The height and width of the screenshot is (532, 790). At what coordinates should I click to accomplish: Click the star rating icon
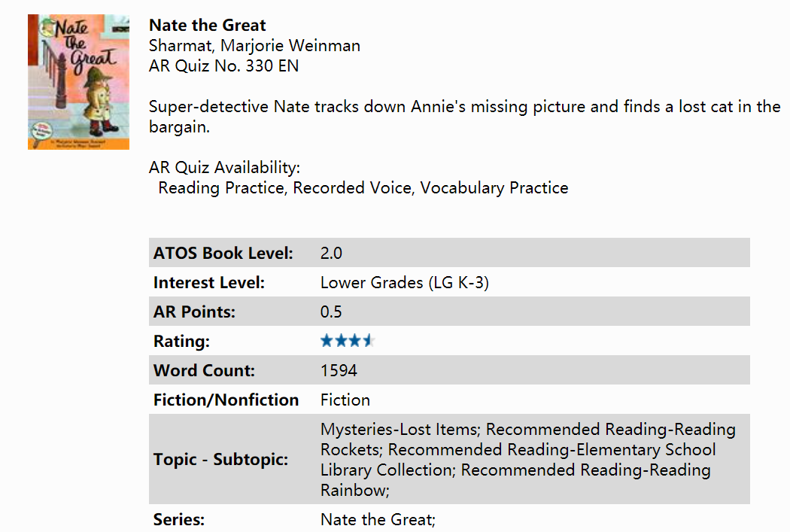point(347,341)
